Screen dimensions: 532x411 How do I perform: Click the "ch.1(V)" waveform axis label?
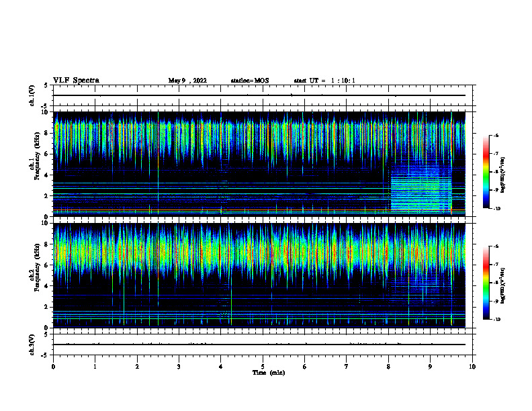pos(32,95)
